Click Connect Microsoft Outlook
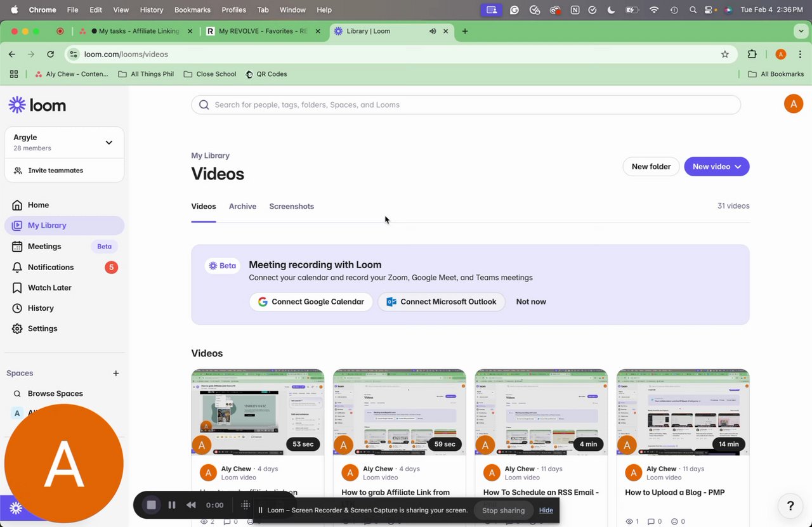 tap(442, 302)
